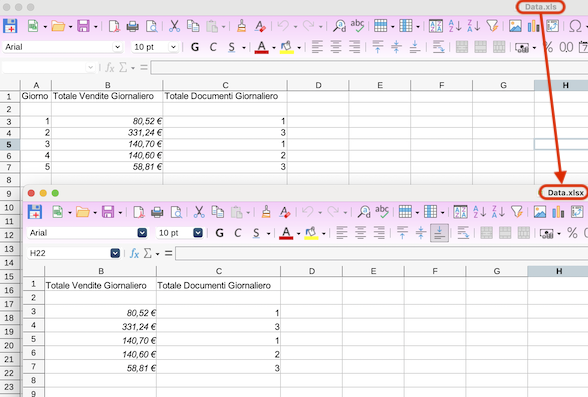Viewport: 588px width, 397px height.
Task: Toggle italic C in Data.xlsx window
Action: pyautogui.click(x=238, y=233)
